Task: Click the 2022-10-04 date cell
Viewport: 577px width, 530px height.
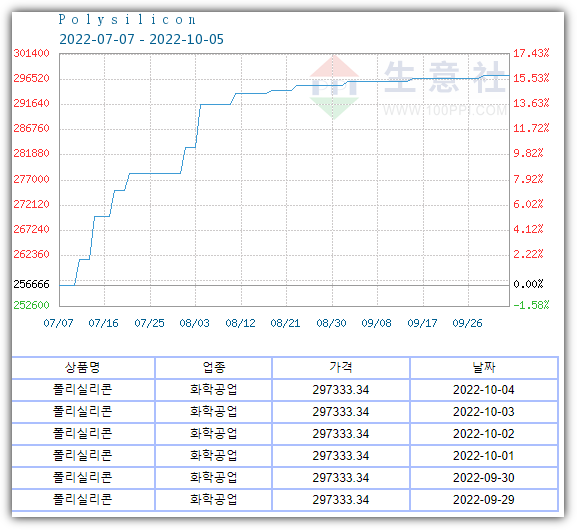Action: tap(484, 389)
